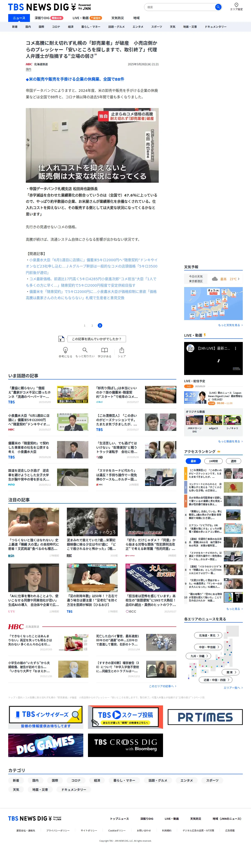The width and height of the screenshot is (251, 868).
Task: Open シノキャリ original video thumbnail
Action: [x=232, y=420]
